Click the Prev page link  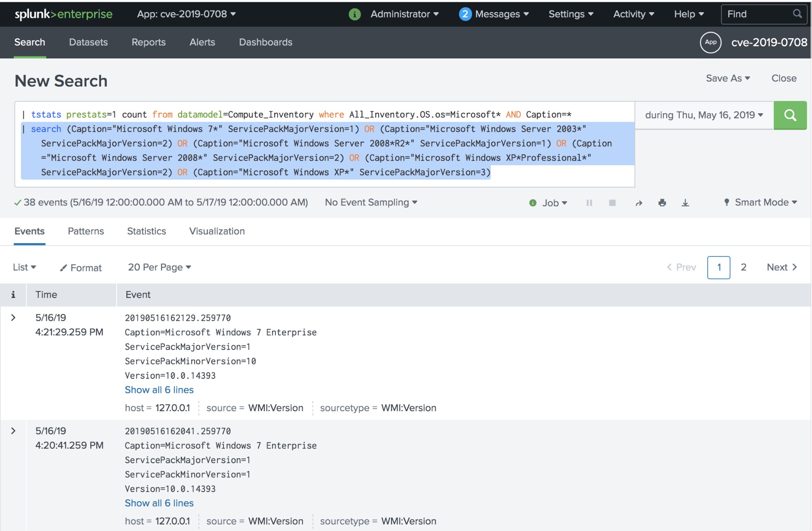click(682, 267)
